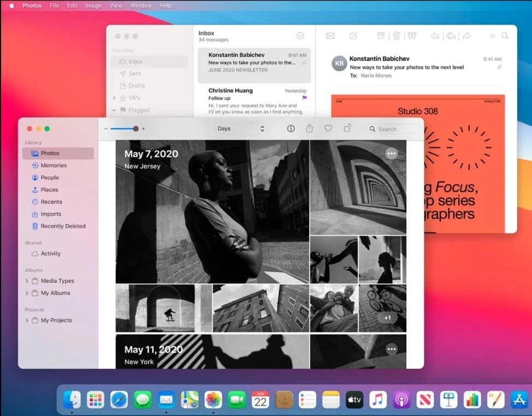Reply to Konstantin Babichev's email
Viewport: 532px width, 416px height.
435,35
